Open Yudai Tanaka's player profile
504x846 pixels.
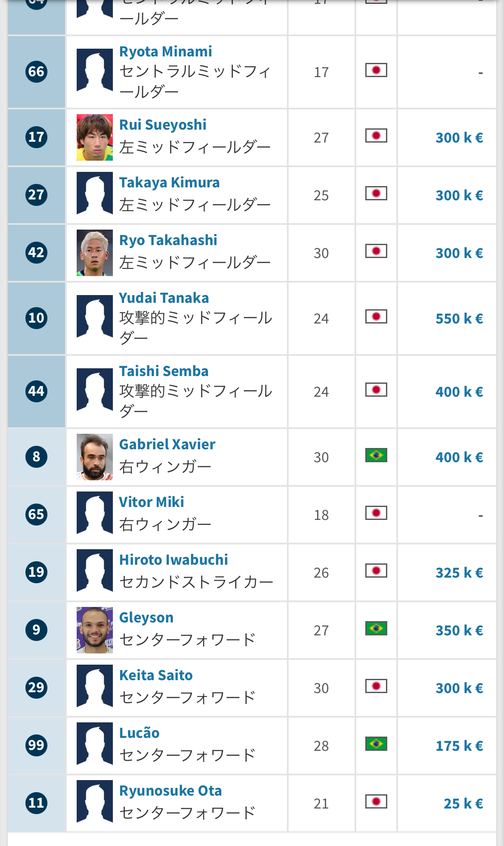coord(164,298)
